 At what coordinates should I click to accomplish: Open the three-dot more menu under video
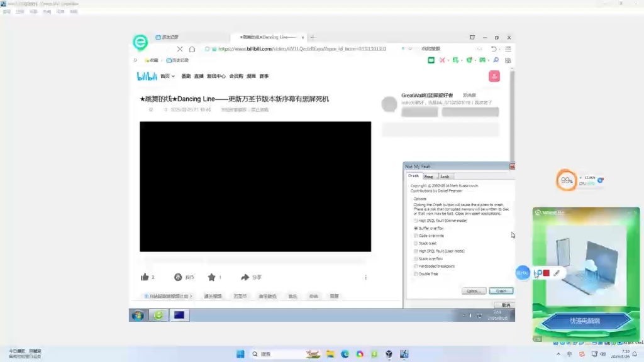coord(365,277)
